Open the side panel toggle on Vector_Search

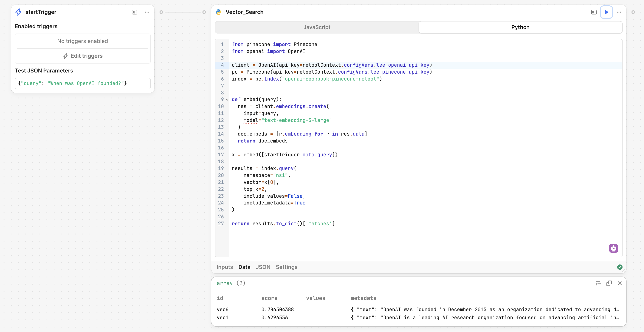point(594,12)
